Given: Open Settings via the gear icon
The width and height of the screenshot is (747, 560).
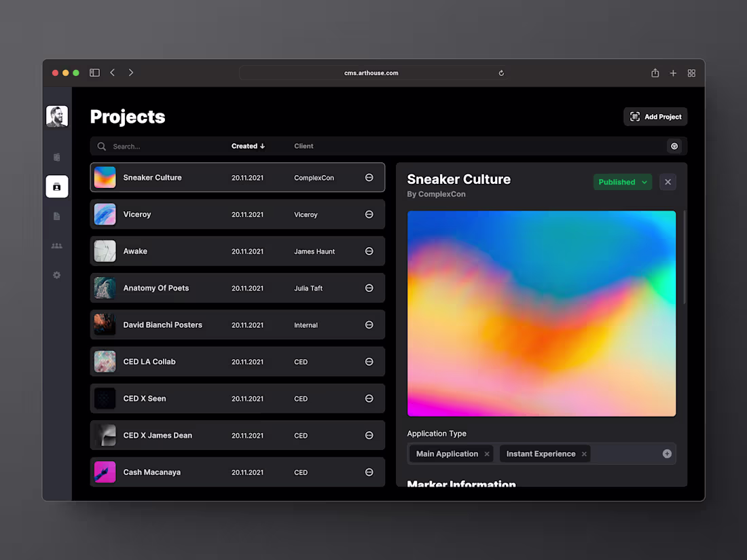Looking at the screenshot, I should coord(57,275).
